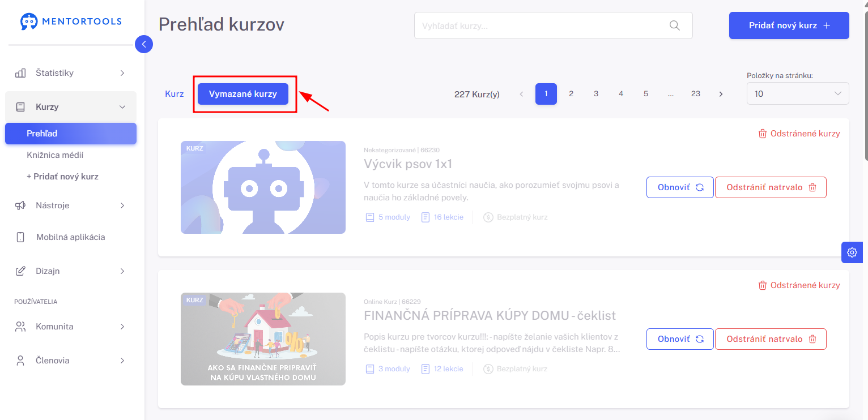Select the Vymazané kurzy tab
This screenshot has width=868, height=420.
coord(243,94)
